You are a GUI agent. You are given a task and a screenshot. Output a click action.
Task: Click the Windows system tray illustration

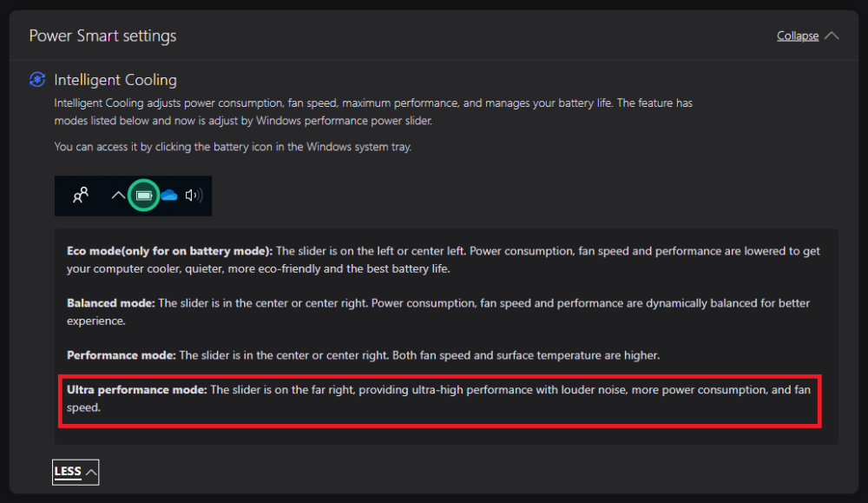coord(133,196)
